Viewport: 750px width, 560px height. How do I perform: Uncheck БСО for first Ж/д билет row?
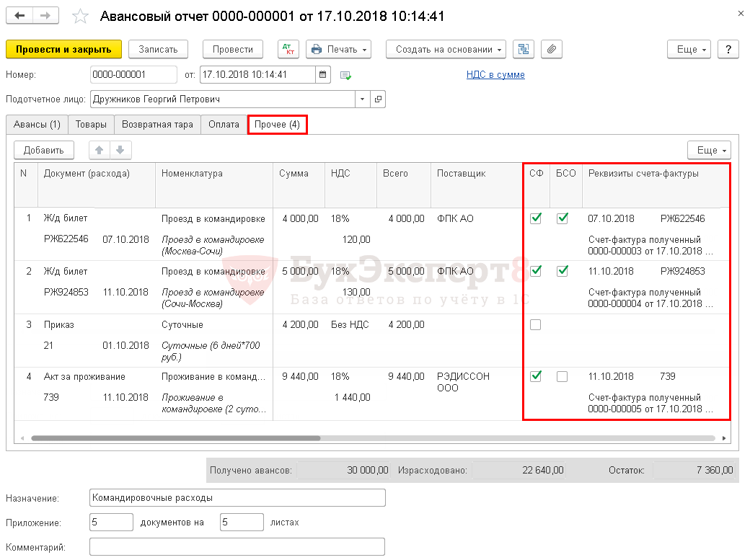tap(562, 218)
